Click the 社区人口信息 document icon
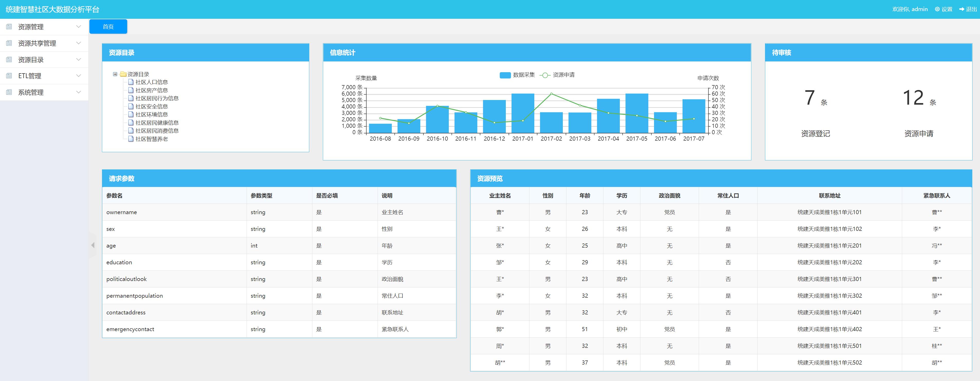 click(131, 82)
